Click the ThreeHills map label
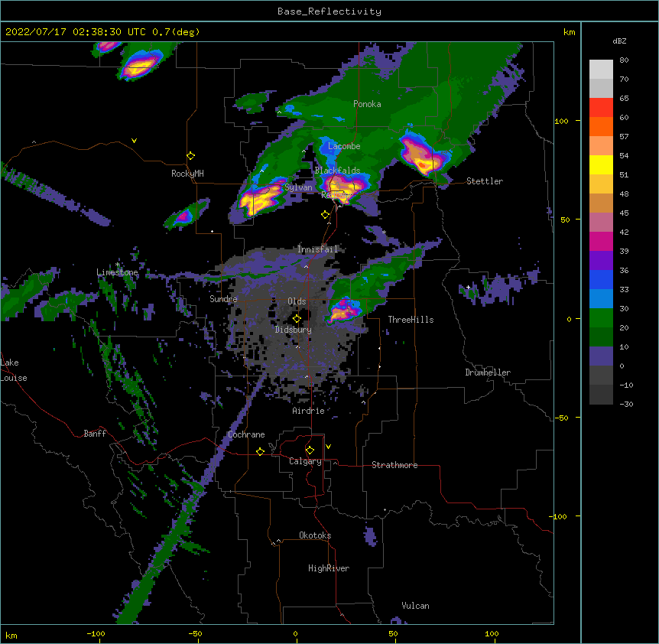Screen dimensions: 659x644 point(411,320)
